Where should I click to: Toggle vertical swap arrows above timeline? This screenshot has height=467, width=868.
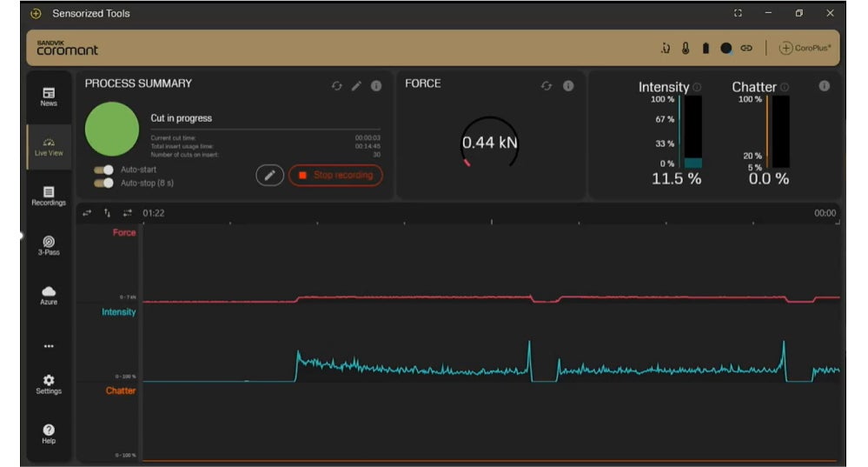click(x=108, y=213)
